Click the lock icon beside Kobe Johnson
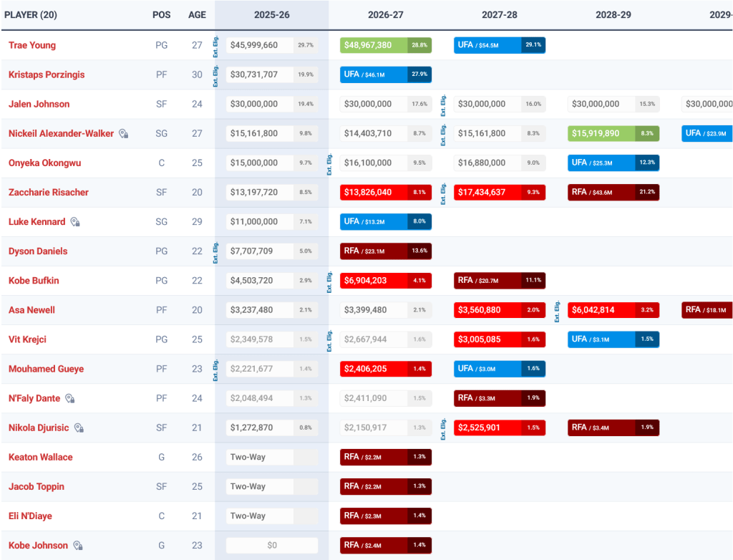 tap(78, 546)
